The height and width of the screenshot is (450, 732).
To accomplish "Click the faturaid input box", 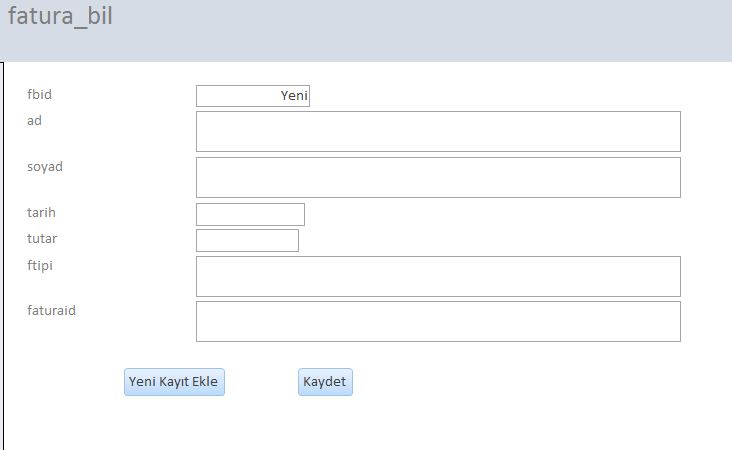I will (x=438, y=321).
